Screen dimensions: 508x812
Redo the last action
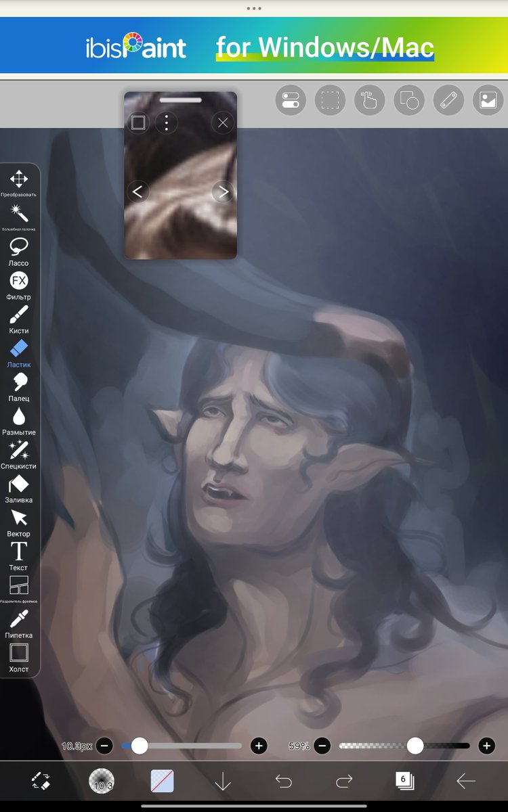click(x=344, y=782)
